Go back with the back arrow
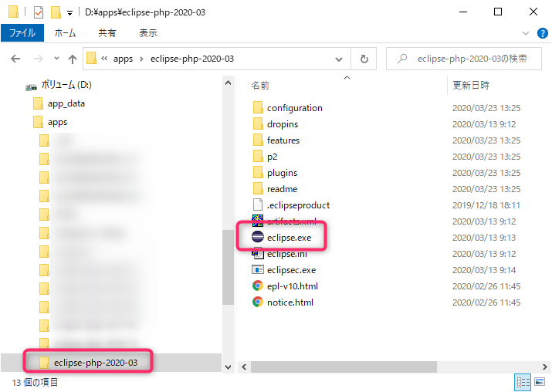 [x=15, y=59]
